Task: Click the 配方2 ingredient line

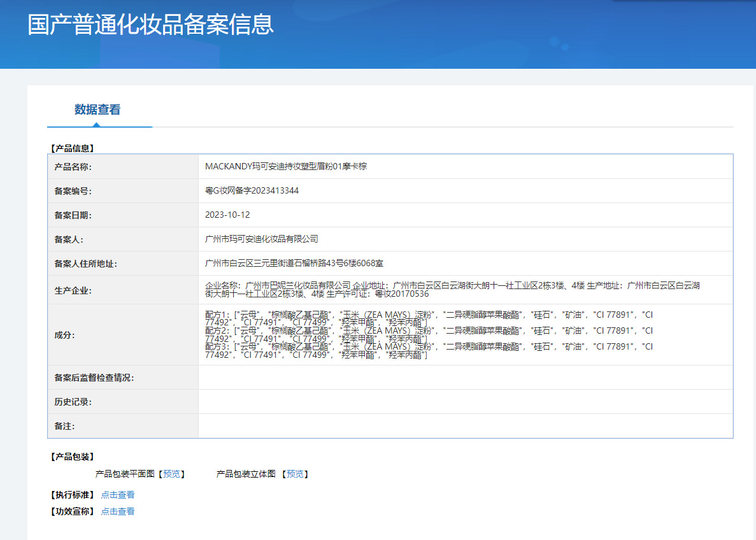Action: 429,334
